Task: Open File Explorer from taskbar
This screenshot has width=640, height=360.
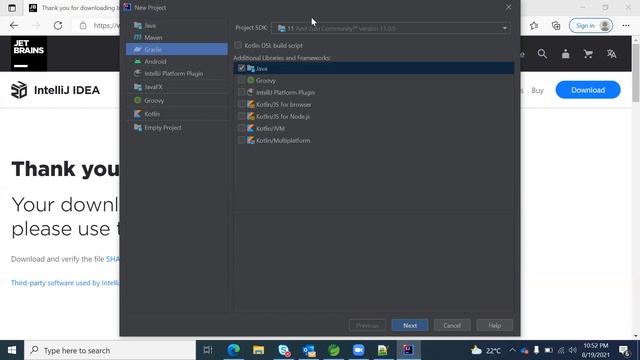Action: (258, 350)
